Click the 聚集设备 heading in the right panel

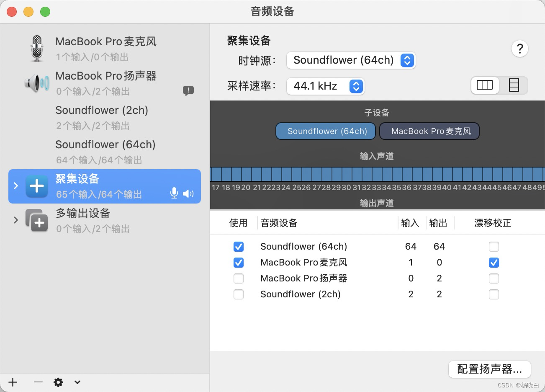coord(249,41)
